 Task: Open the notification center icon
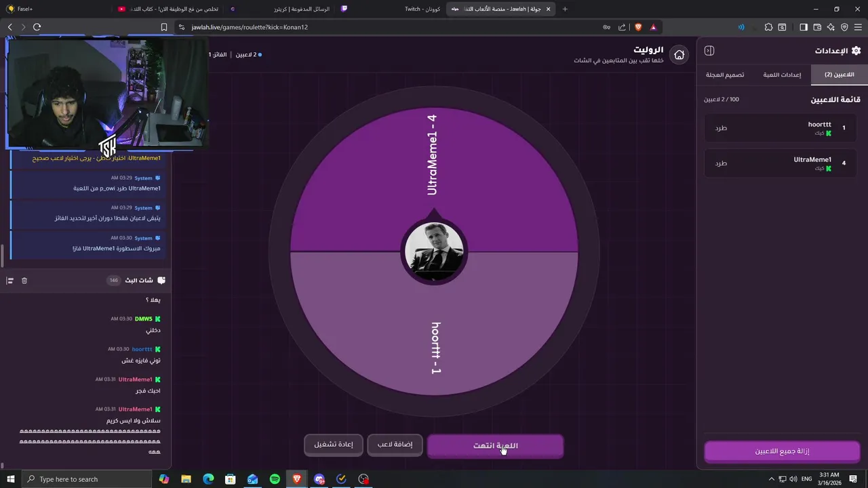tap(854, 479)
